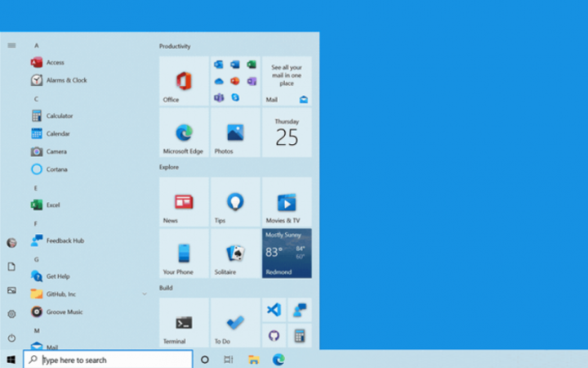The image size is (588, 368).
Task: Launch Groove Music
Action: [x=88, y=312]
